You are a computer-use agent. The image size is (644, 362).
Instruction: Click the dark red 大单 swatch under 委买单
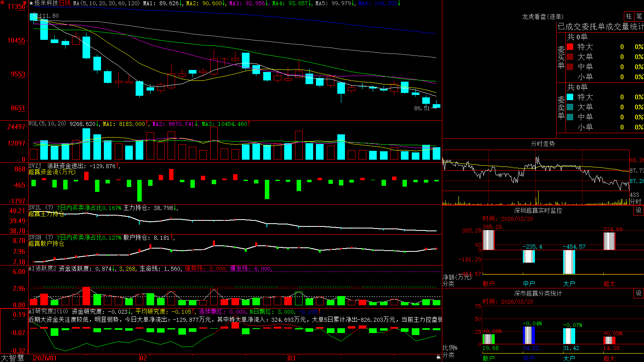pos(570,57)
